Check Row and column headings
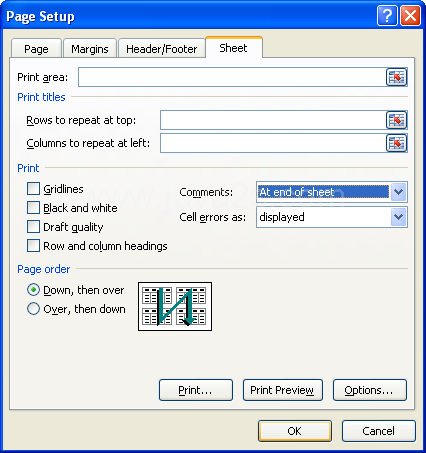This screenshot has width=426, height=453. coord(33,246)
